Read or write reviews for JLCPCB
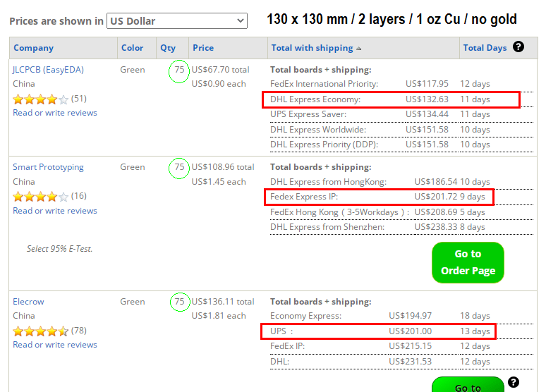This screenshot has height=392, width=546. pyautogui.click(x=55, y=113)
